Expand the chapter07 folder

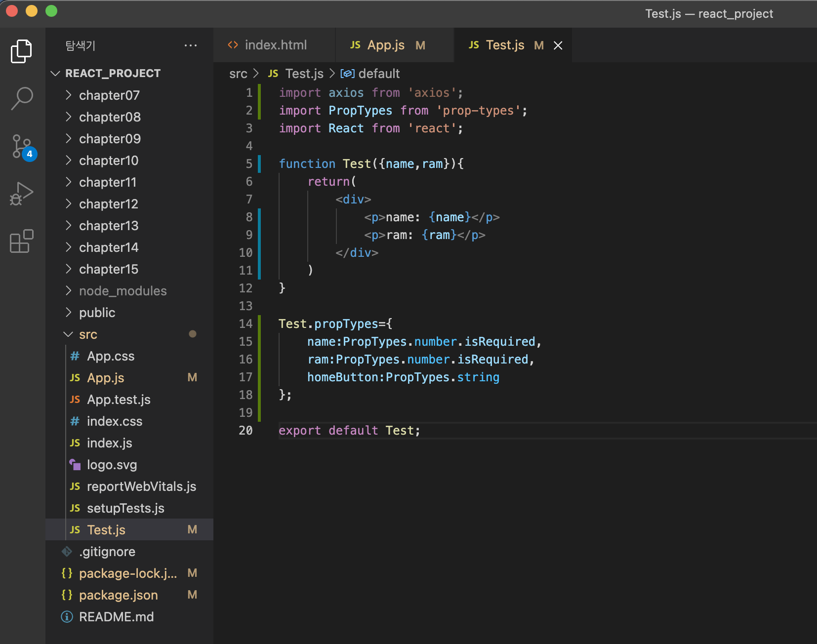109,95
